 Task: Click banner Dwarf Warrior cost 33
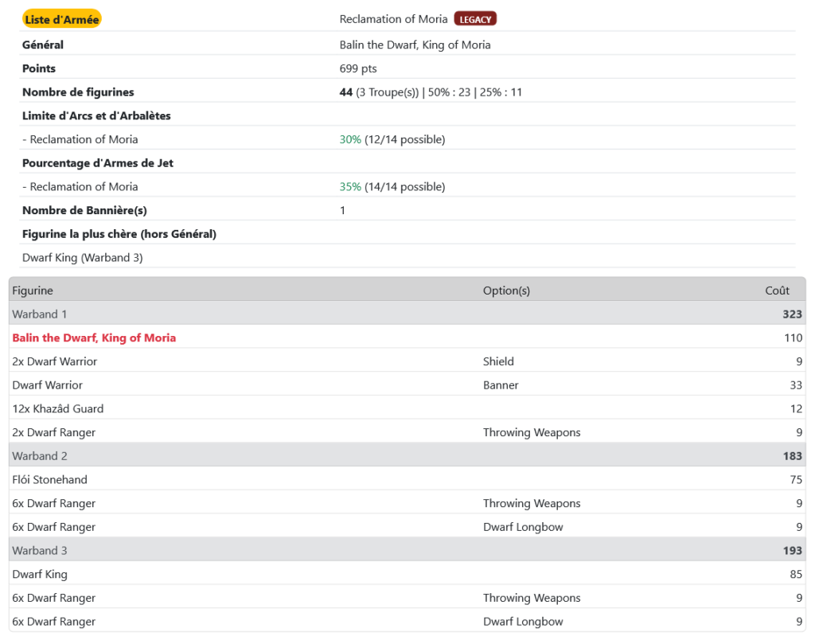tap(796, 385)
